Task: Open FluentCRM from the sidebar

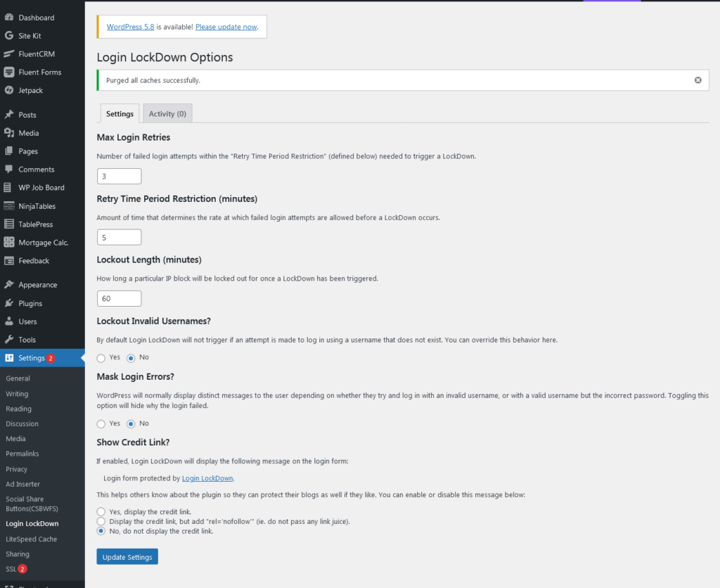Action: pos(11,53)
